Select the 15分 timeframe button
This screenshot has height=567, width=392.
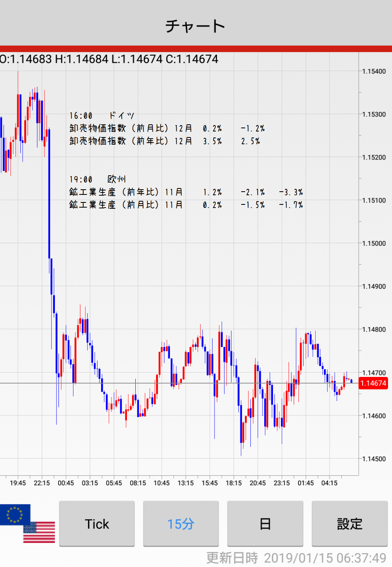pyautogui.click(x=181, y=524)
